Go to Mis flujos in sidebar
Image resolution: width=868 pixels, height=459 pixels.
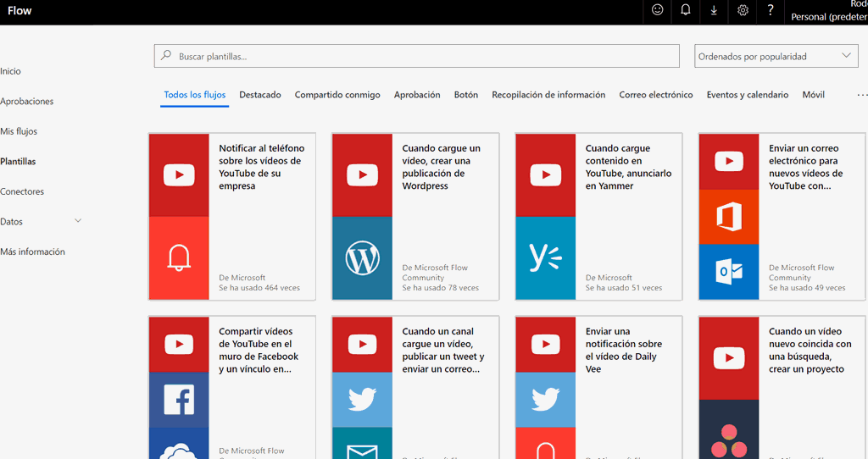[19, 131]
